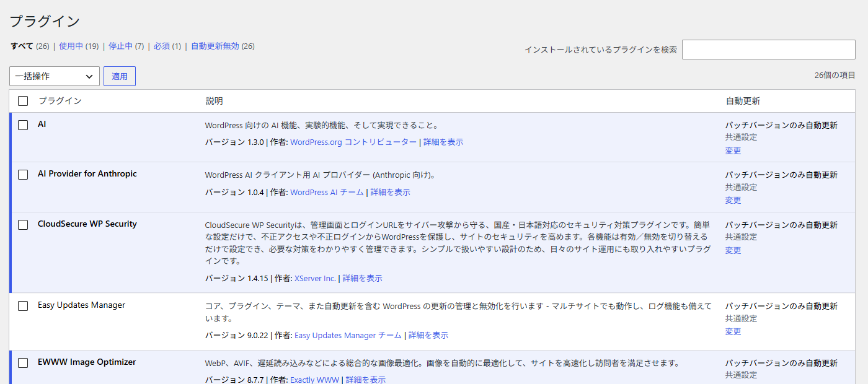View 詳細を表示 for CloudSecure WP Security
The image size is (868, 384).
click(x=362, y=278)
